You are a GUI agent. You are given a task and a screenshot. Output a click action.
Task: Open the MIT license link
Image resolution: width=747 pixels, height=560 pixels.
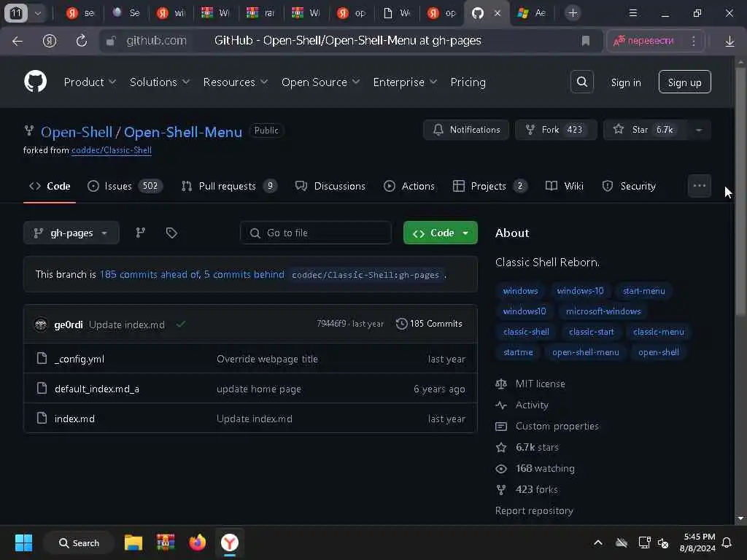tap(540, 384)
